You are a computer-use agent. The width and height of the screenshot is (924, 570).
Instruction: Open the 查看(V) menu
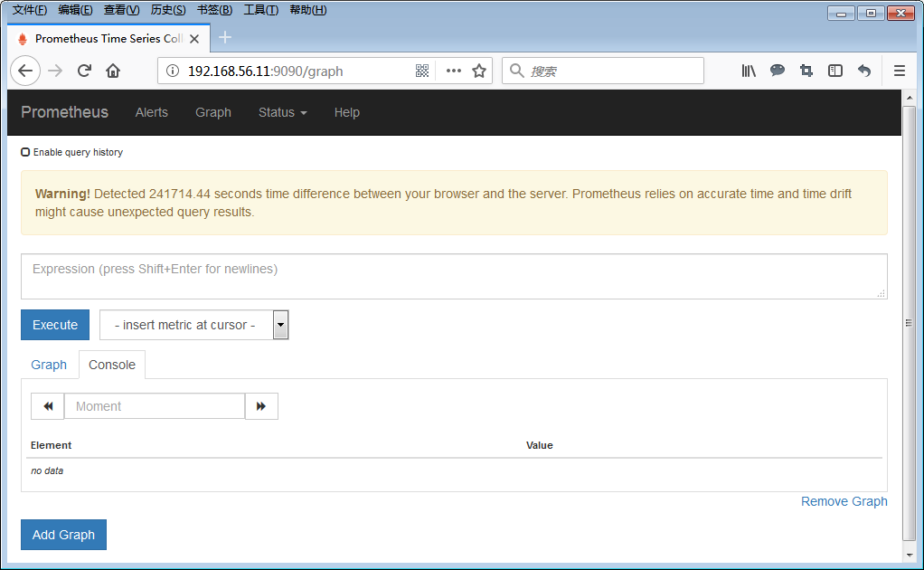pyautogui.click(x=121, y=10)
